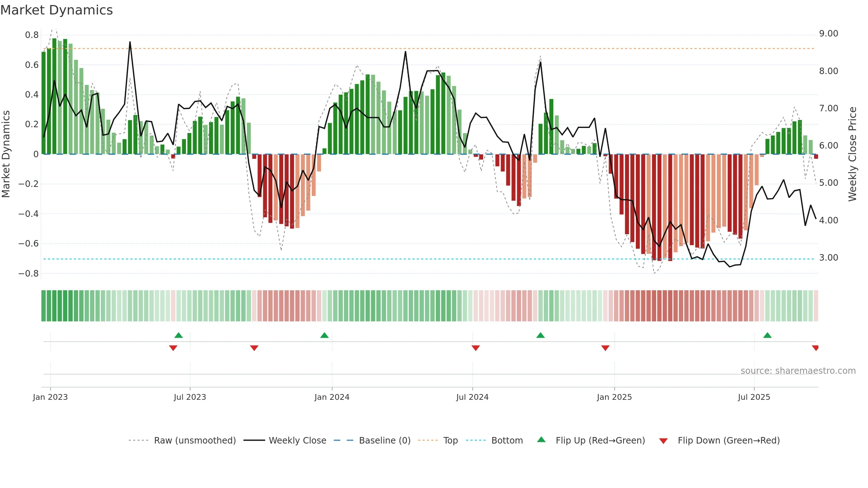868x488 pixels.
Task: Click the last red flip-down triangle at chart end
Action: (815, 348)
